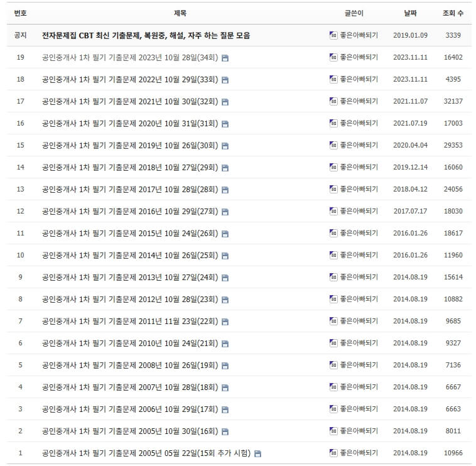Open 공인중개사 1차 필기 기출문제 2010년 10월 24일(21회)

point(130,344)
